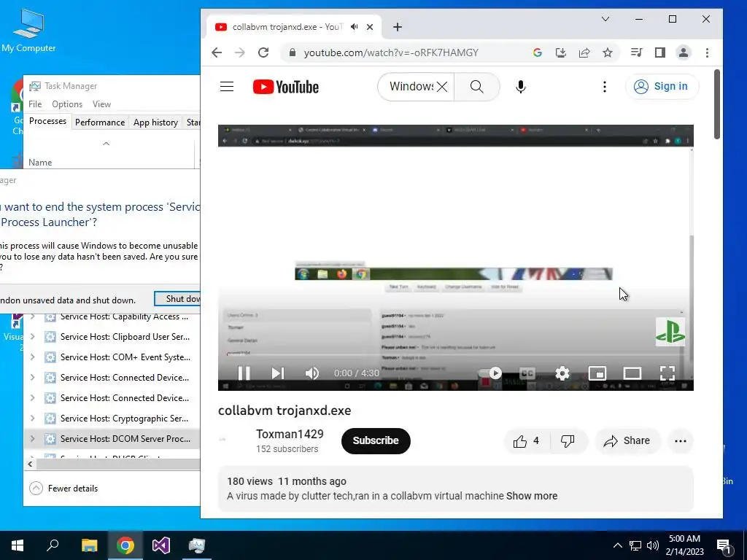
Task: Like the collabvm trojanxd.exe video
Action: 527,441
